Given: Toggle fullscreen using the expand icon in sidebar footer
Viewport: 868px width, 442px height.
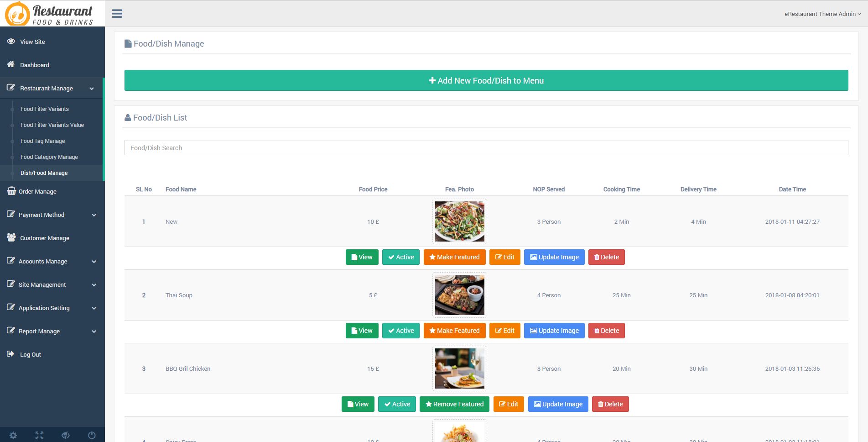Looking at the screenshot, I should pyautogui.click(x=39, y=435).
